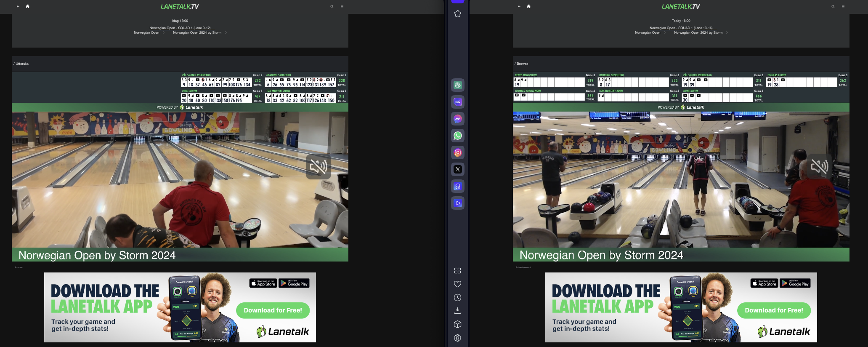Click Google Play badge in right ad

coord(795,283)
